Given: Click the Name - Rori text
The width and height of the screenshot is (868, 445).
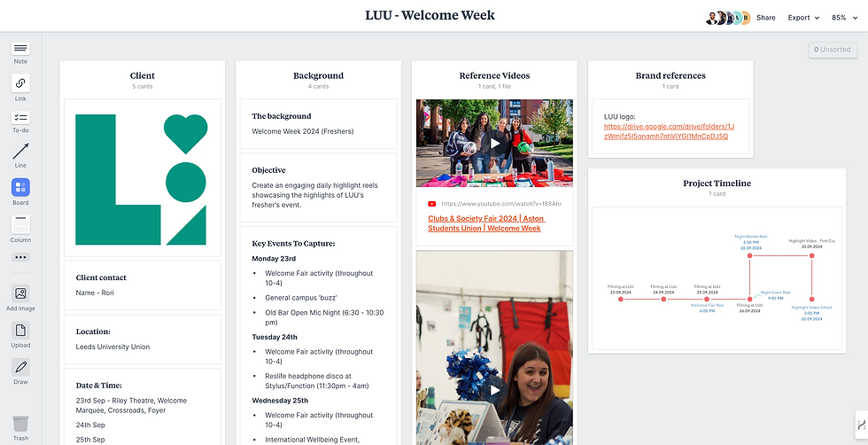Looking at the screenshot, I should [x=95, y=293].
